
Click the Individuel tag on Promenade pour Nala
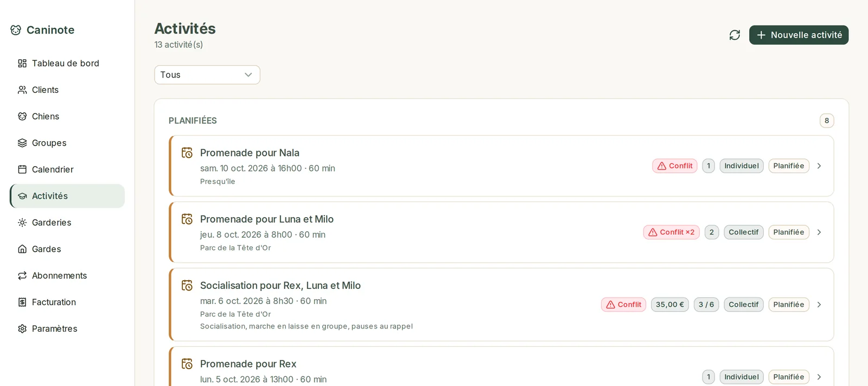pyautogui.click(x=742, y=166)
